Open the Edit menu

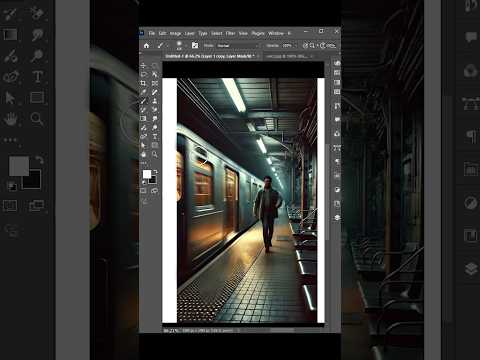coord(162,33)
